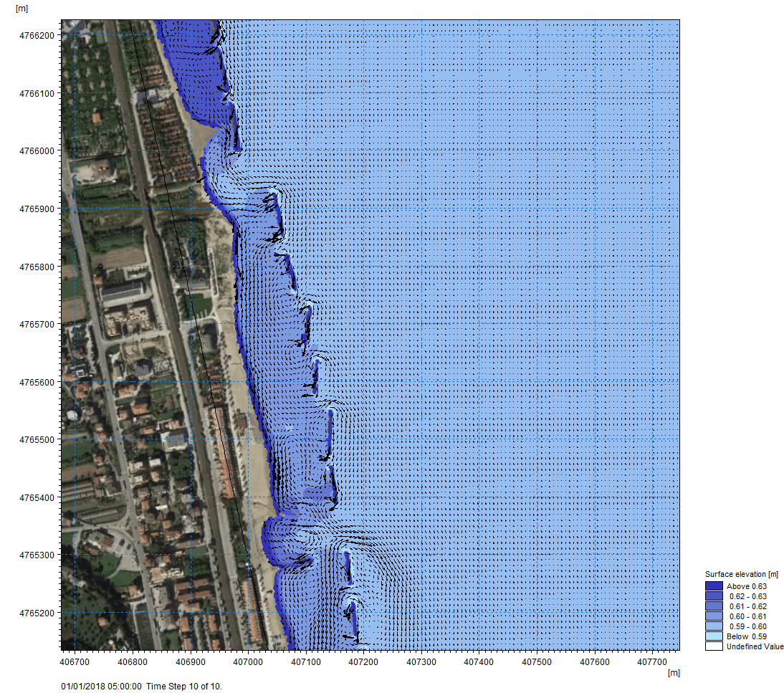Click the '0.59 - 0.60' legend color swatch
The width and height of the screenshot is (784, 693).
pyautogui.click(x=714, y=626)
